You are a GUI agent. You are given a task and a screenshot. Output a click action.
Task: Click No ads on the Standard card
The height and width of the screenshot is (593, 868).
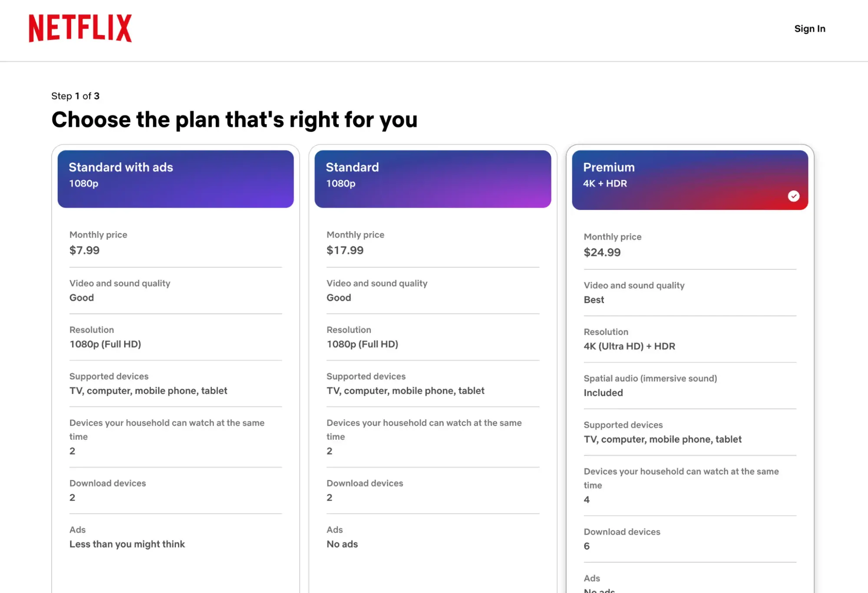pos(342,544)
